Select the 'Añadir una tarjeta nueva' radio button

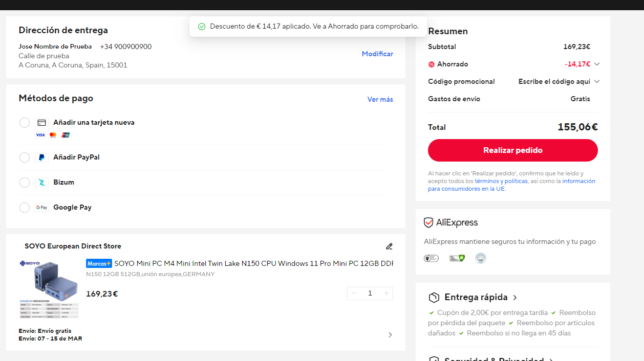[x=25, y=123]
